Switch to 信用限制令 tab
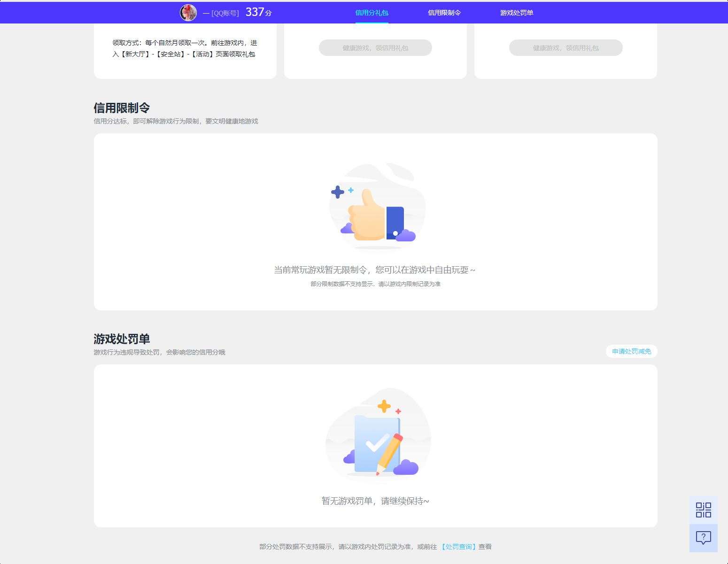The height and width of the screenshot is (564, 728). pos(444,13)
